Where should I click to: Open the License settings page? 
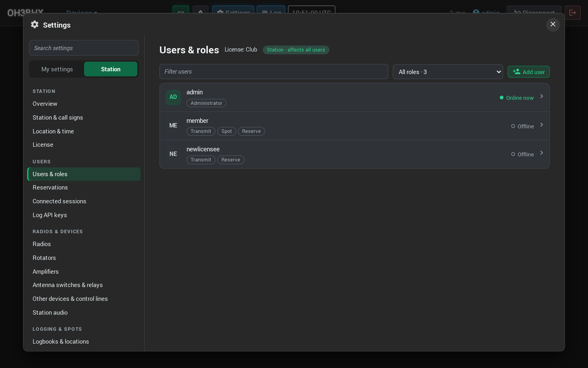84,145
